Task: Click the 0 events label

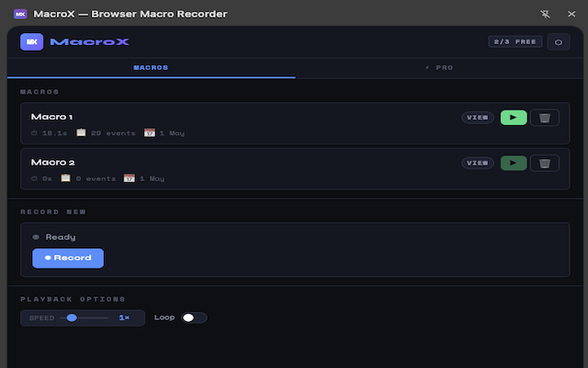Action: [x=96, y=178]
